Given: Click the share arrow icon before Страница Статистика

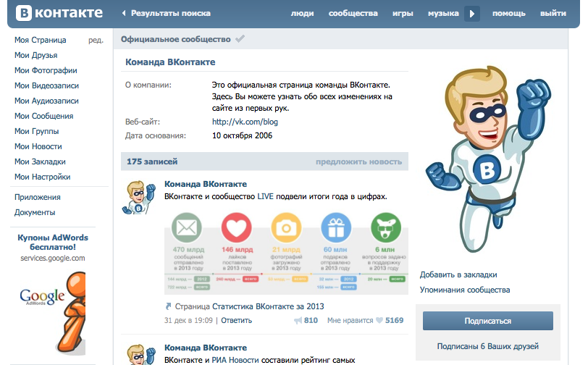Looking at the screenshot, I should click(169, 306).
